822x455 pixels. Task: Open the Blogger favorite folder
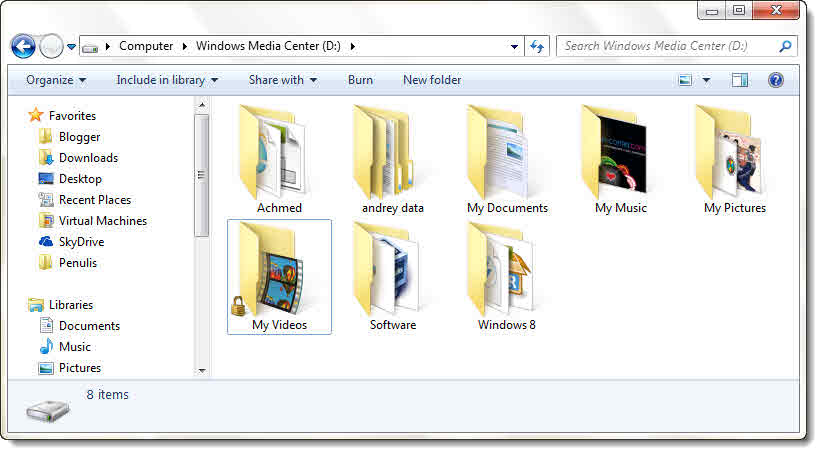tap(79, 137)
